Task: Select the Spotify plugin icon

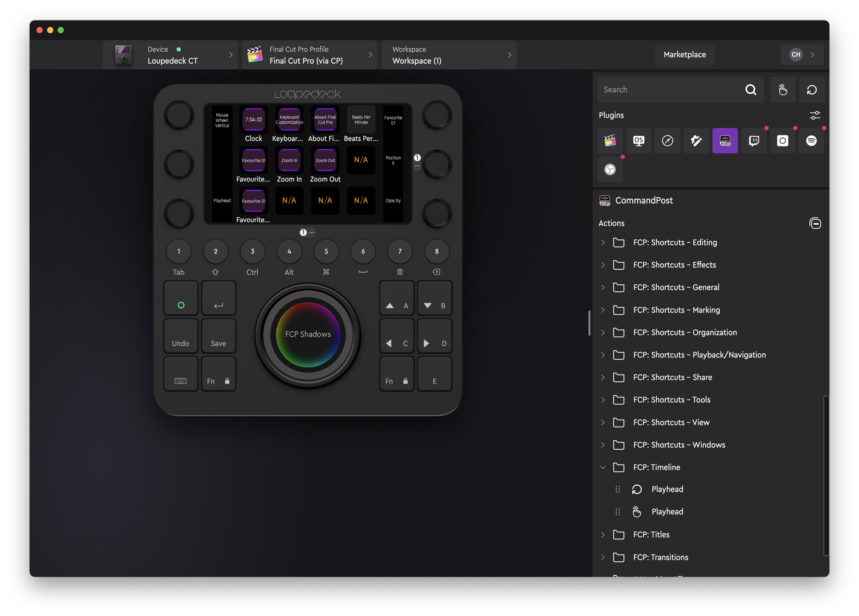Action: click(811, 141)
